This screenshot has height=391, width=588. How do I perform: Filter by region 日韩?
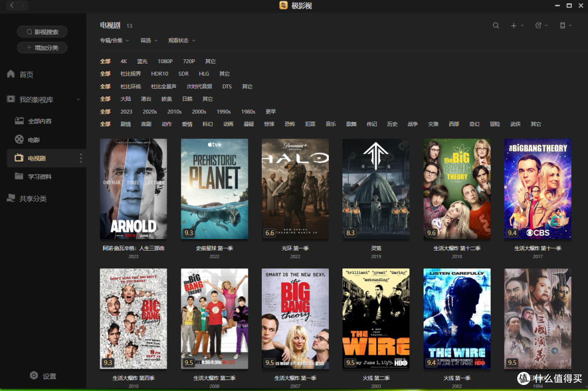pos(187,99)
